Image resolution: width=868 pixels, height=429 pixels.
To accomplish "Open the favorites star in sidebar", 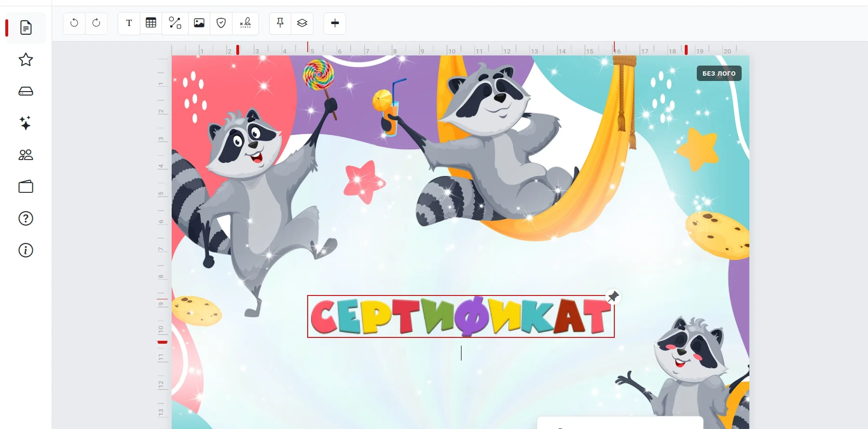I will pos(26,60).
